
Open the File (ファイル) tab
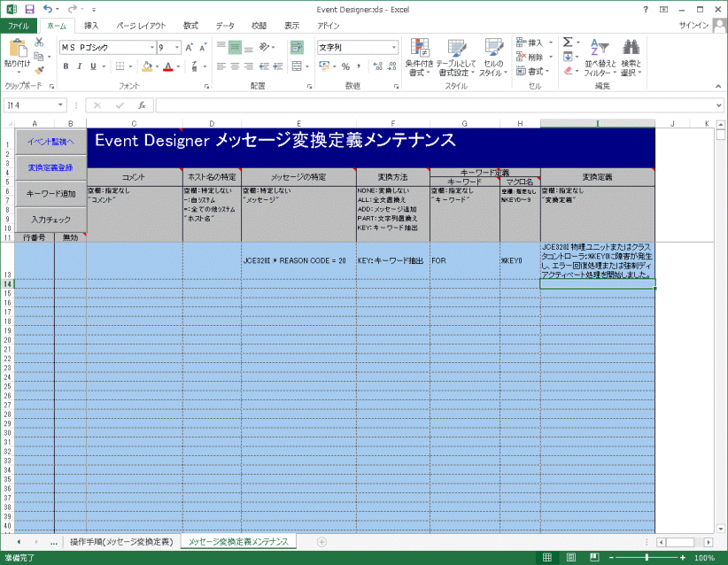tap(19, 26)
